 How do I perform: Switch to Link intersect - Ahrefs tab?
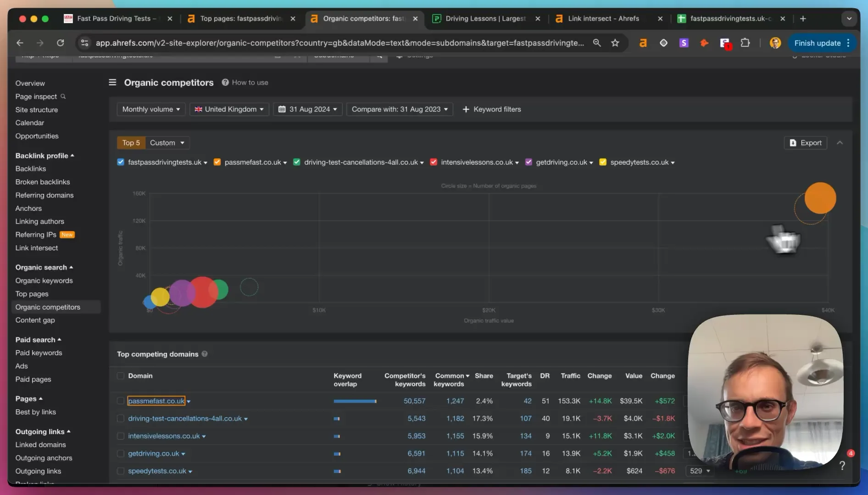pos(603,18)
